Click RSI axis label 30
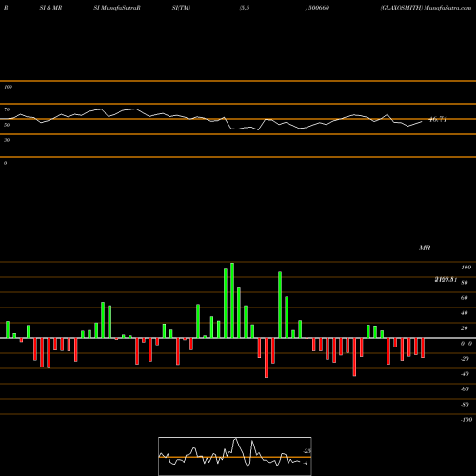 (x=7, y=140)
